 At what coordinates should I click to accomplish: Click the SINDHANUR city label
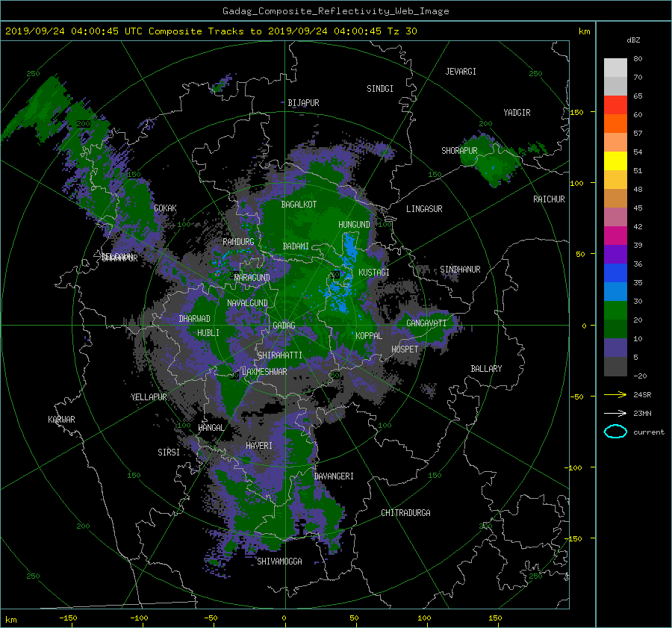click(x=460, y=270)
